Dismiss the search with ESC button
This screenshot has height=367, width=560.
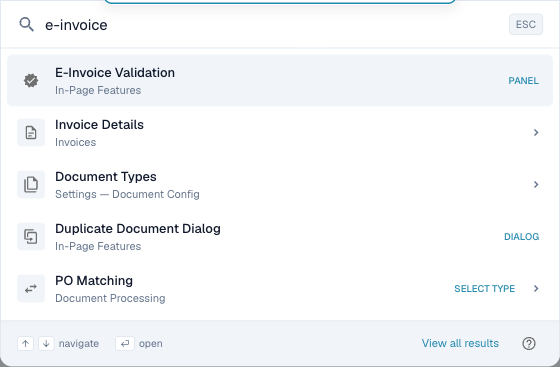click(x=526, y=24)
